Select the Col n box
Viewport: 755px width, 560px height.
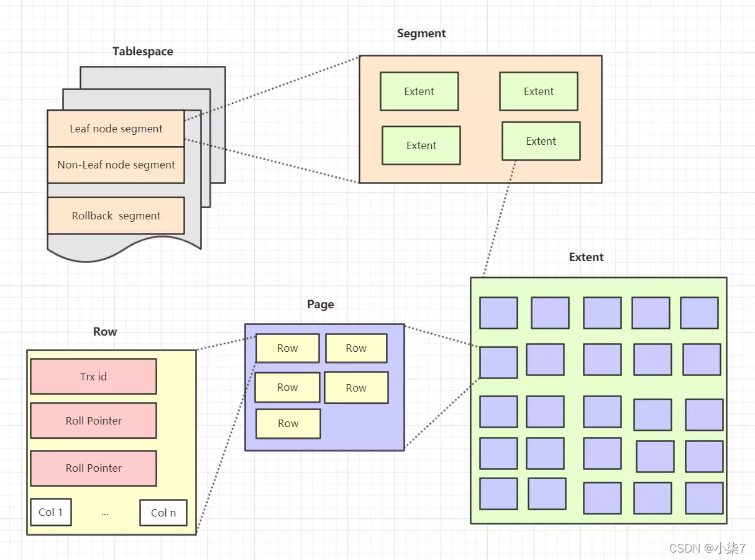point(163,513)
